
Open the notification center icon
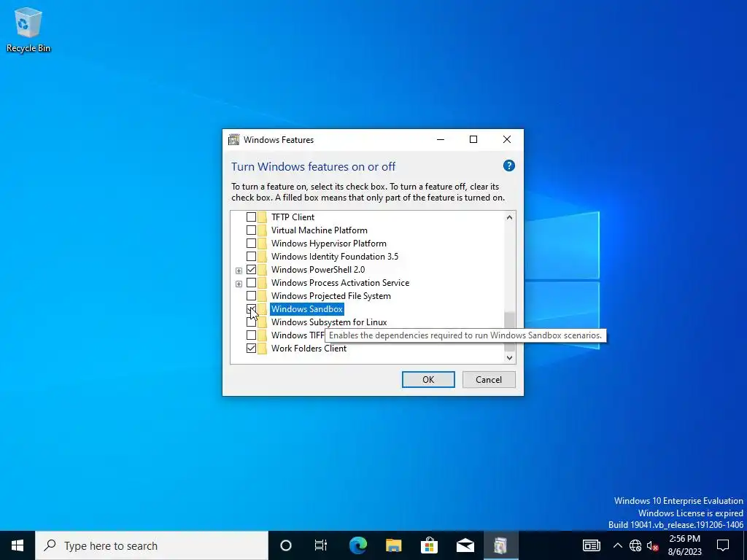pos(723,545)
